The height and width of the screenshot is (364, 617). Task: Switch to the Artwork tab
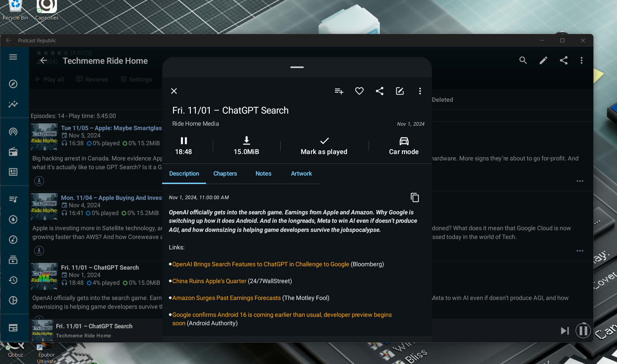301,174
